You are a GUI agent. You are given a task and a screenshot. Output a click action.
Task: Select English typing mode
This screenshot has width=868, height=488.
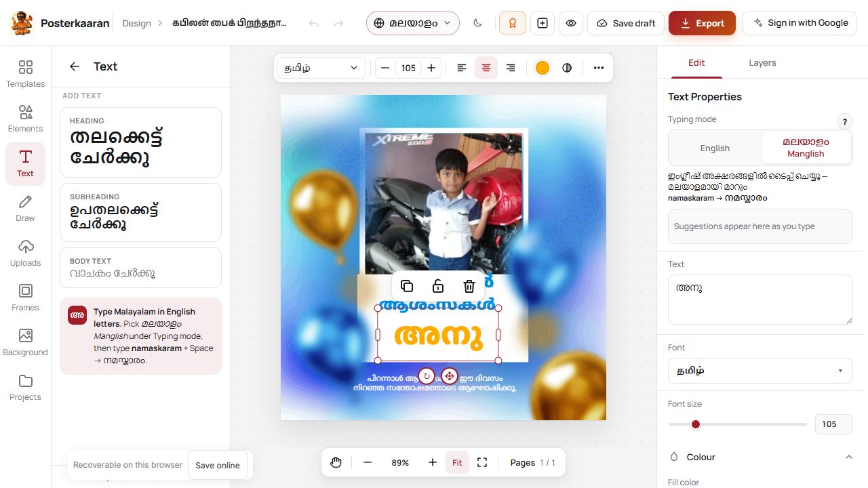pyautogui.click(x=715, y=148)
